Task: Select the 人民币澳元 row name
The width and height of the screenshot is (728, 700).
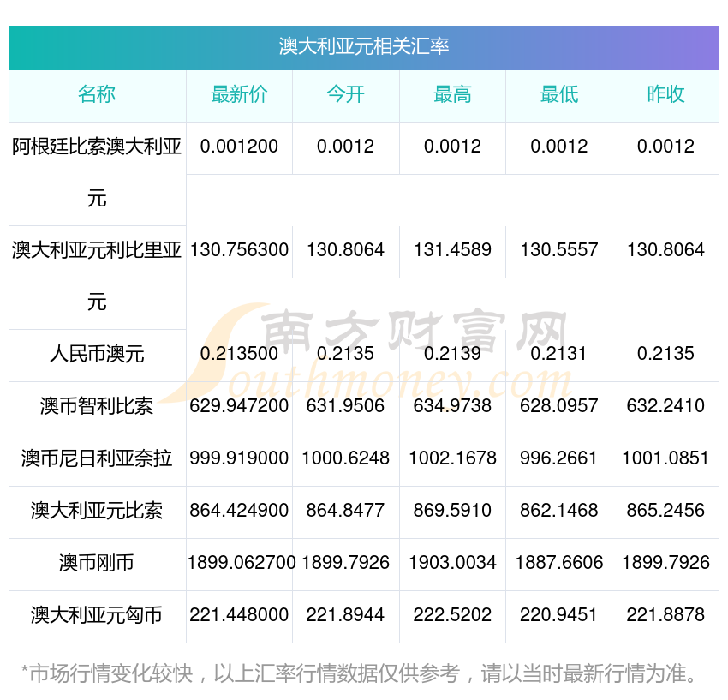Action: 97,354
